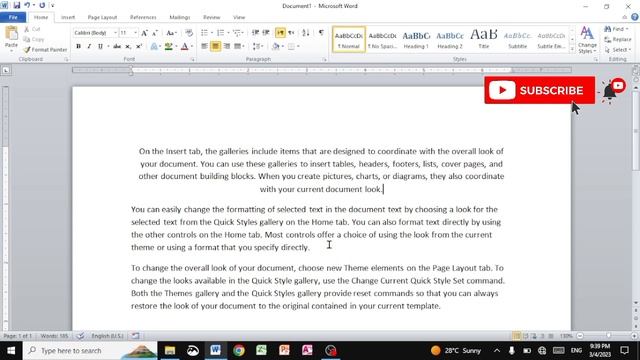The height and width of the screenshot is (360, 640).
Task: Click the Subtitle style
Action: tap(518, 40)
